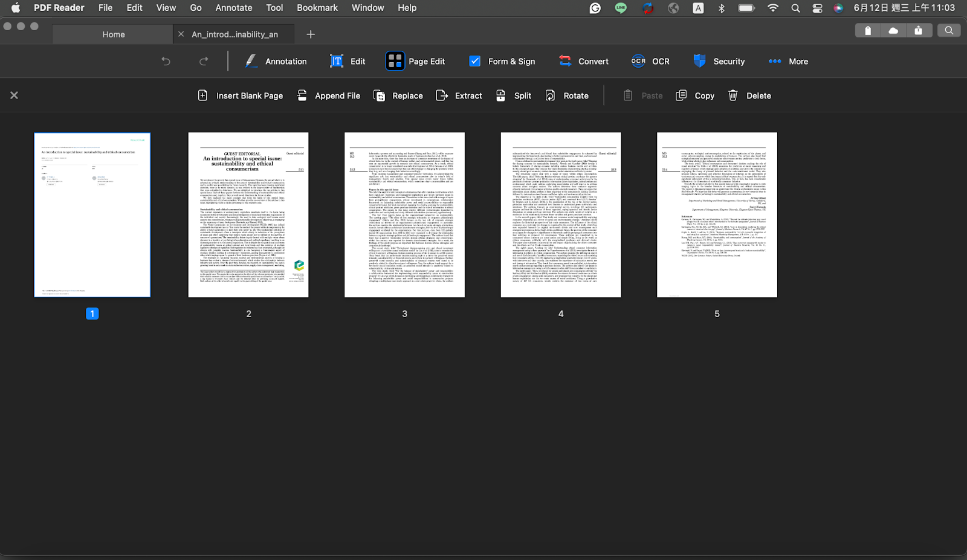Switch to the Home tab
Screen dimensions: 967x560
(x=113, y=34)
